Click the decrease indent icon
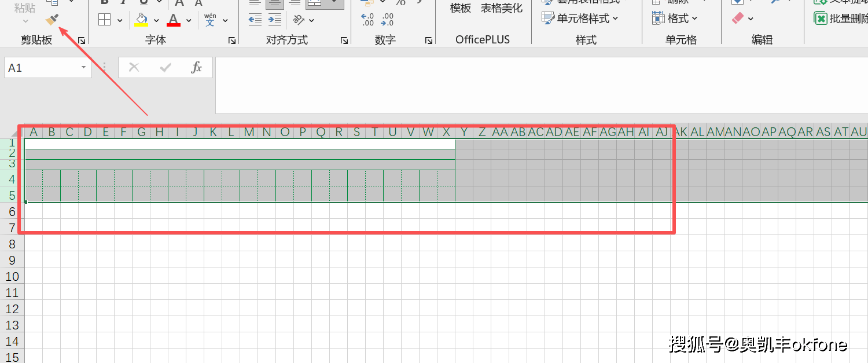 click(255, 20)
